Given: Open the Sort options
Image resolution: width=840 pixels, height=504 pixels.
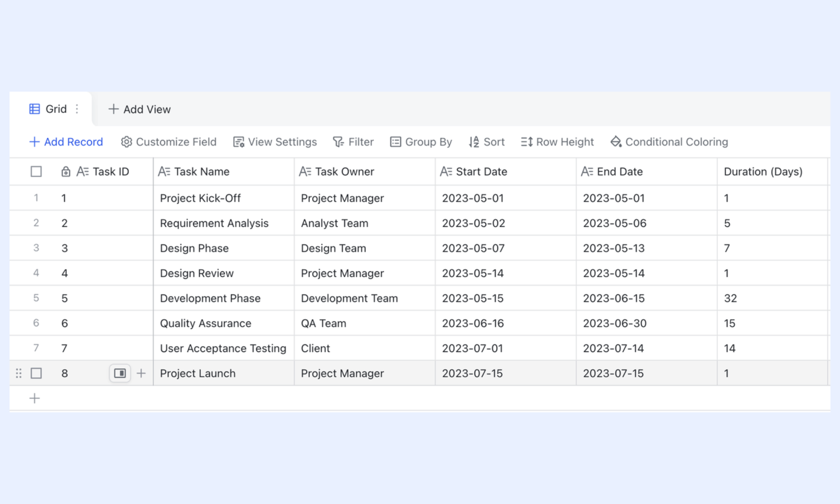Looking at the screenshot, I should tap(486, 142).
